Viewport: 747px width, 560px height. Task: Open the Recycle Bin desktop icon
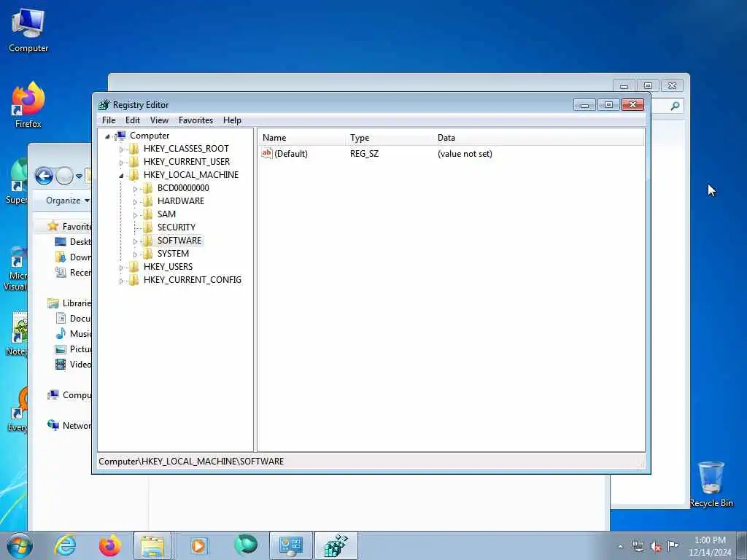point(711,484)
